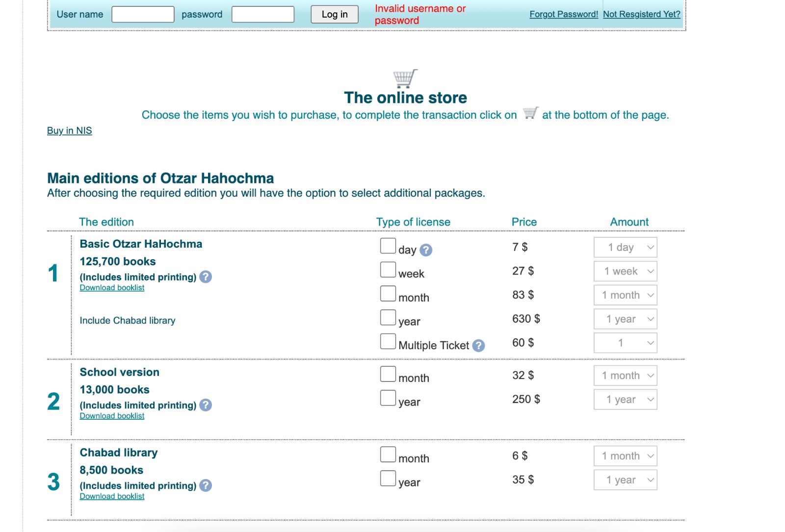Tick the Basic Otzar week license checkbox
785x532 pixels.
pyautogui.click(x=388, y=270)
